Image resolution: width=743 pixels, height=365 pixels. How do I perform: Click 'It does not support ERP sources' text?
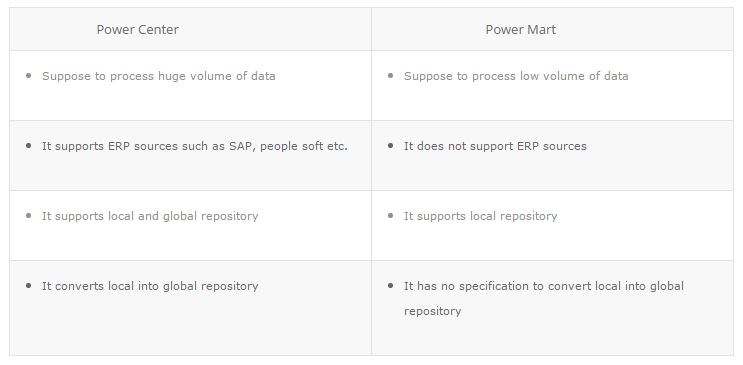(495, 146)
